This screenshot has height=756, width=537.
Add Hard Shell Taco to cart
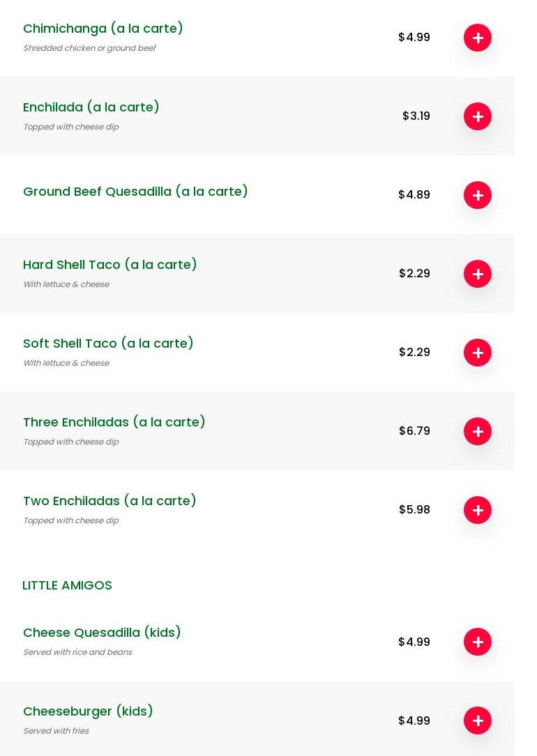pos(478,274)
